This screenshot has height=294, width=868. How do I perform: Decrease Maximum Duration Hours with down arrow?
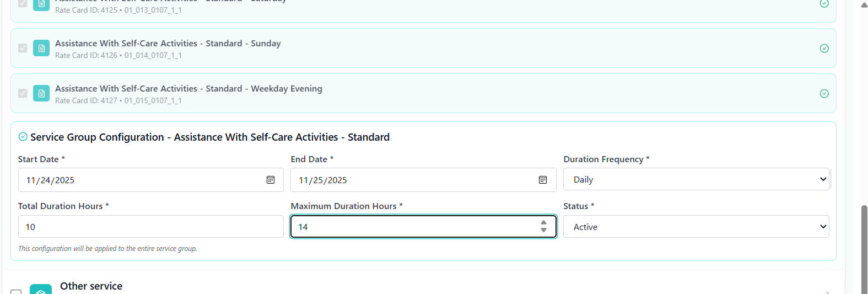(x=544, y=230)
